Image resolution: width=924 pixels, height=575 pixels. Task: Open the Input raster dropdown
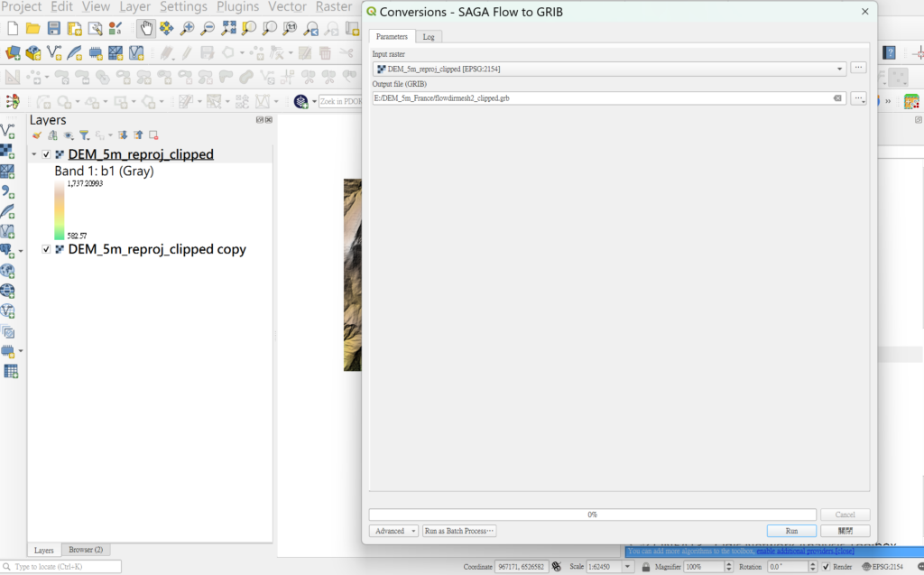pyautogui.click(x=839, y=69)
